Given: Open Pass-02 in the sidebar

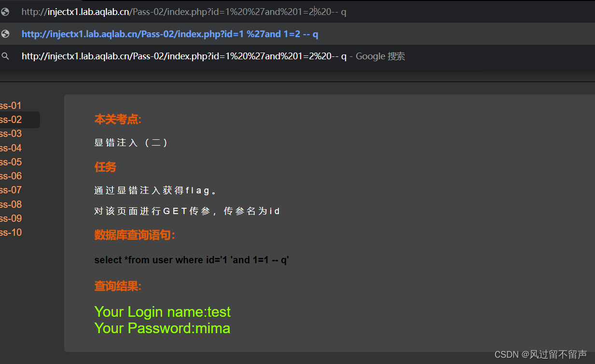Looking at the screenshot, I should tap(11, 120).
